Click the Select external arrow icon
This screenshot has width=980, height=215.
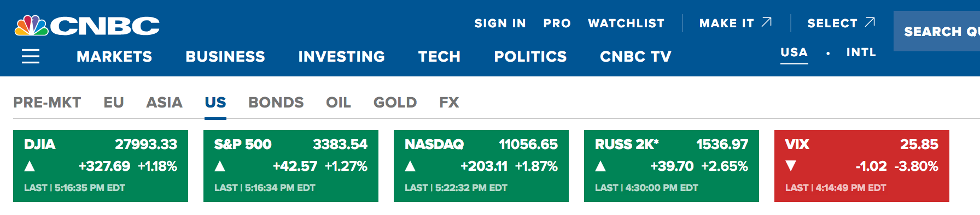pyautogui.click(x=870, y=22)
